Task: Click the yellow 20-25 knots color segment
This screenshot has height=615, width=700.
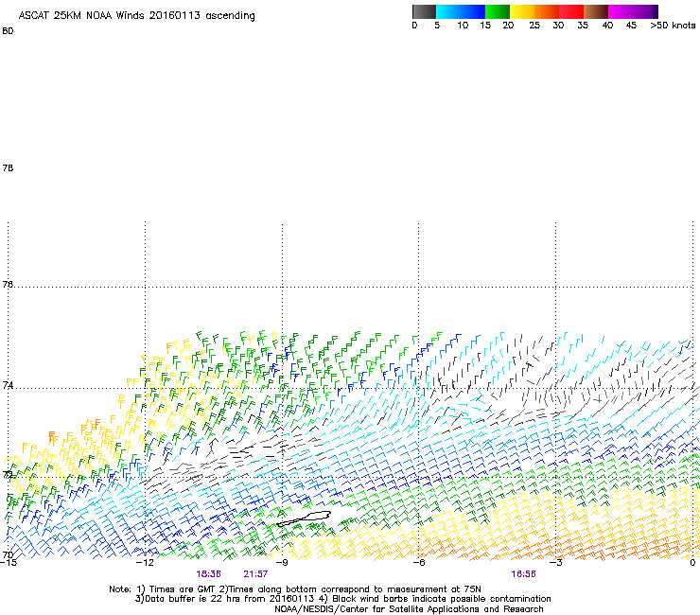Action: [x=522, y=11]
